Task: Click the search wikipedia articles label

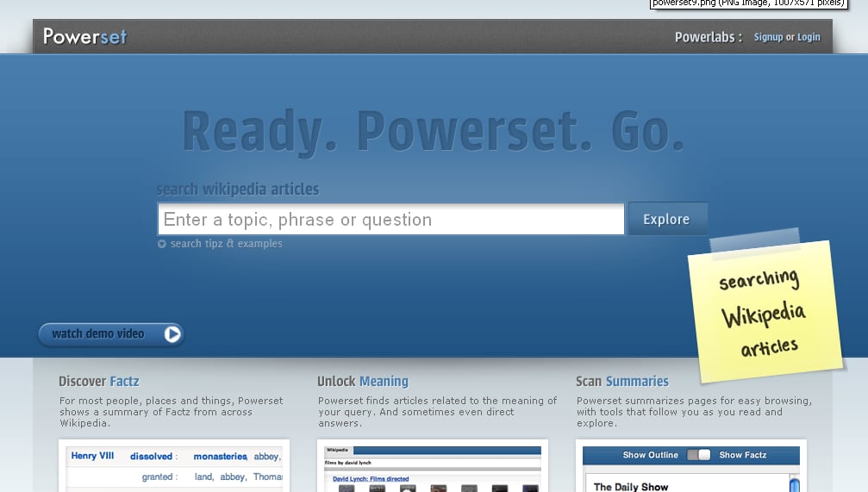Action: pyautogui.click(x=238, y=190)
